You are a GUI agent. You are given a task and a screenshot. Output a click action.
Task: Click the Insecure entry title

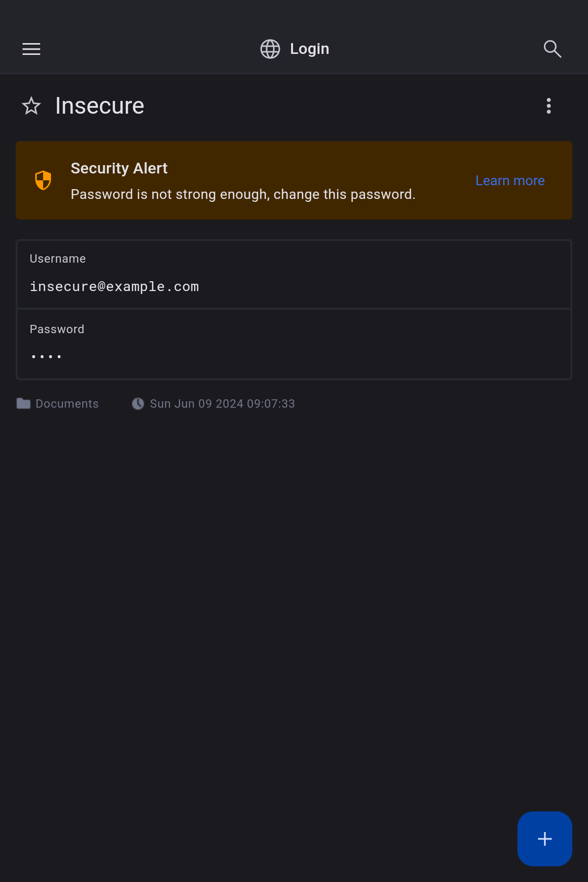[x=99, y=106]
